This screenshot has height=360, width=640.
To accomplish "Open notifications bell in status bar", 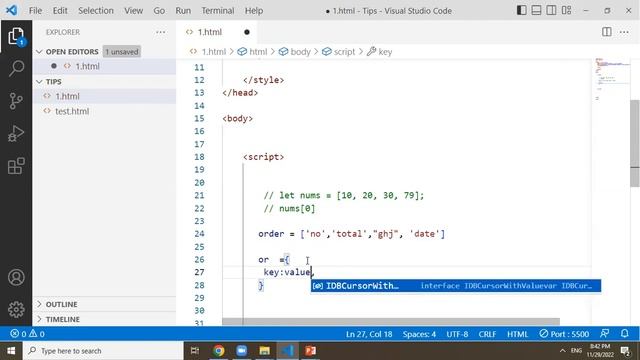I will click(x=624, y=334).
